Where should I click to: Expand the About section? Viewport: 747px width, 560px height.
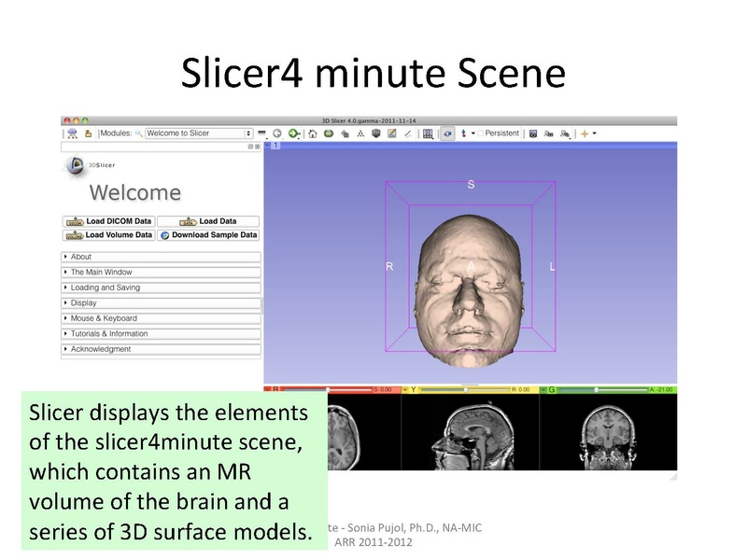[161, 257]
